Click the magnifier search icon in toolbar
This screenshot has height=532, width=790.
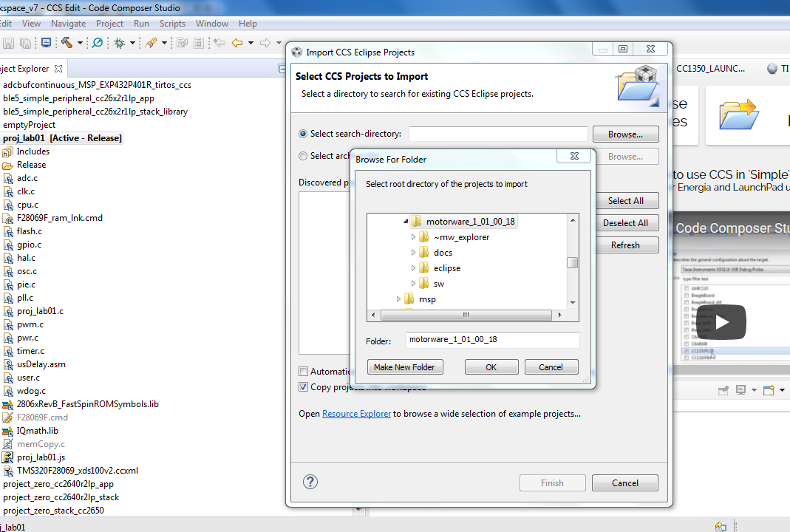click(x=98, y=43)
